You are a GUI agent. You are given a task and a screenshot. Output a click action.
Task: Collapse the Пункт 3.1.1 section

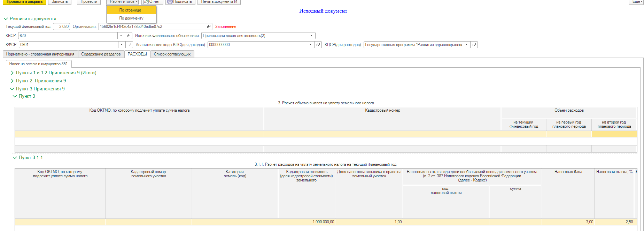click(15, 158)
